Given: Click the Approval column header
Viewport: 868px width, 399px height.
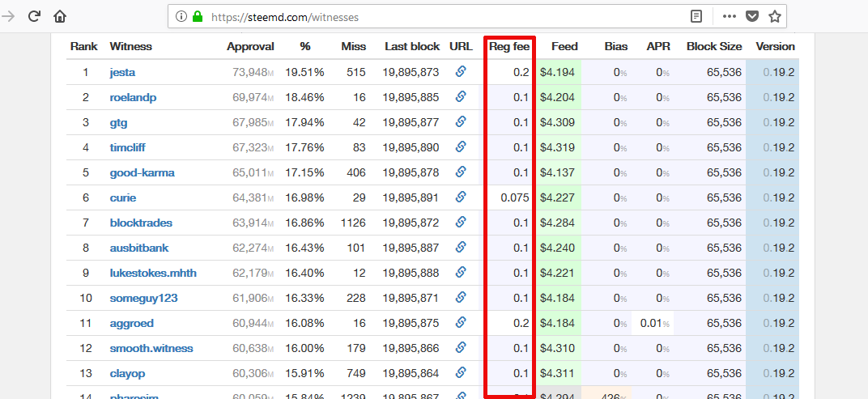Looking at the screenshot, I should 250,46.
